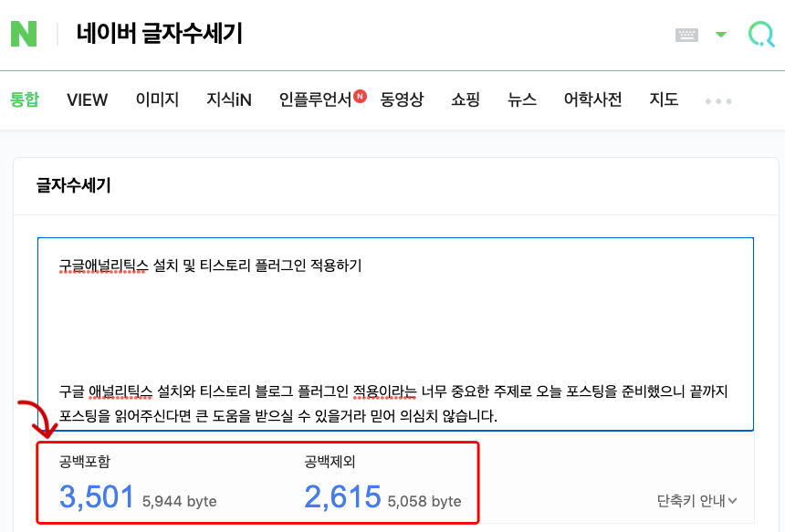Open the 쇼핑 tab
The height and width of the screenshot is (532, 785).
tap(466, 99)
